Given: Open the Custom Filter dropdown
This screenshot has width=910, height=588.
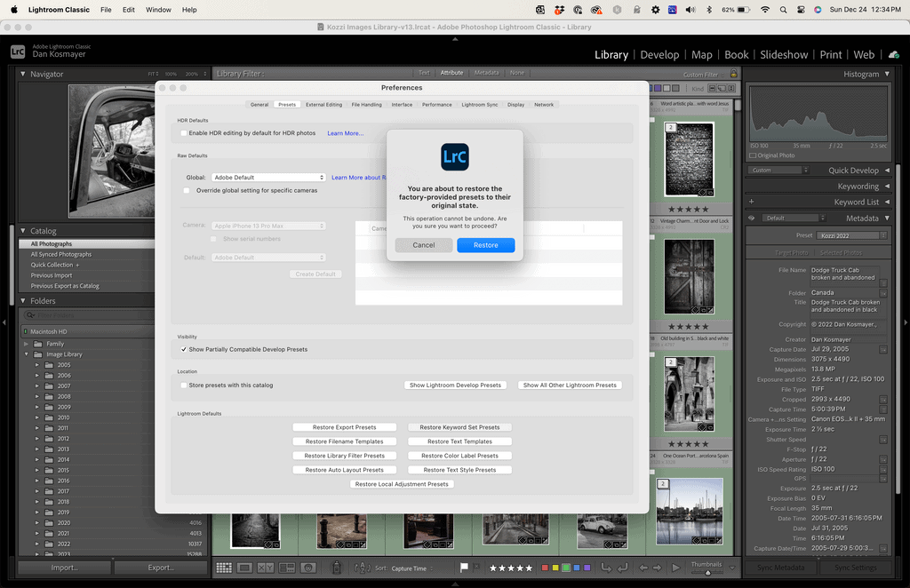Looking at the screenshot, I should pyautogui.click(x=704, y=75).
